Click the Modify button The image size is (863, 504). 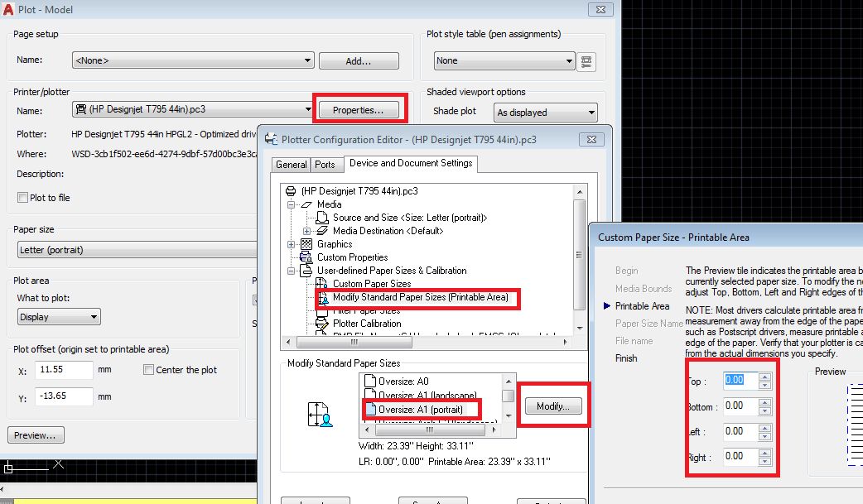click(x=552, y=405)
